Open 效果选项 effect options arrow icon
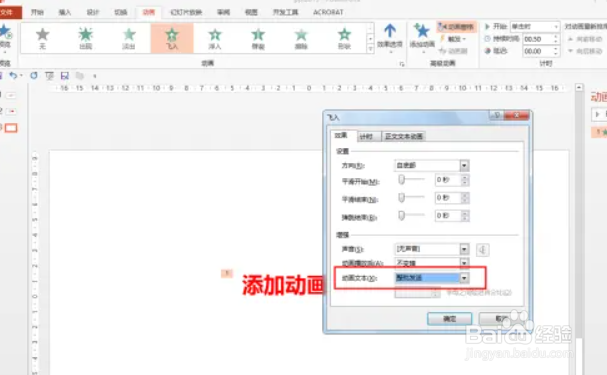This screenshot has height=375, width=607. click(x=390, y=31)
